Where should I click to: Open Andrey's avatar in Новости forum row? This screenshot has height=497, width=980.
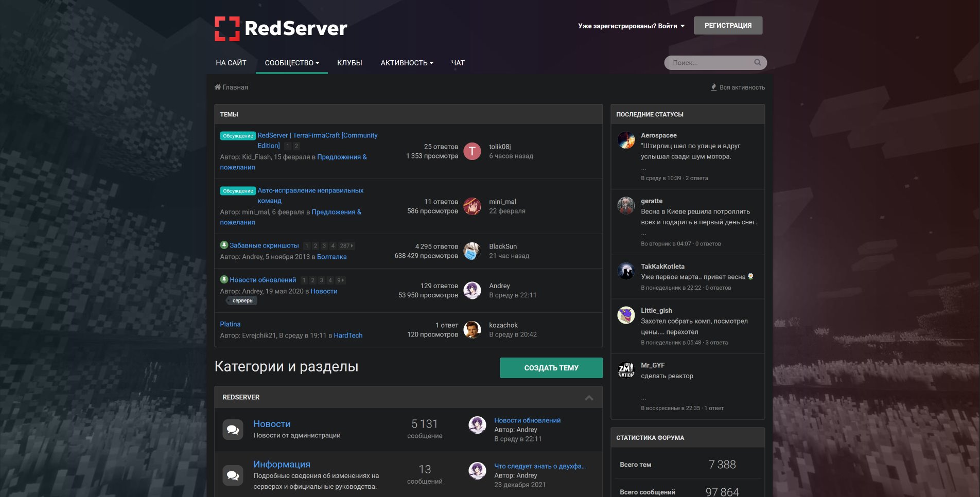pos(477,425)
